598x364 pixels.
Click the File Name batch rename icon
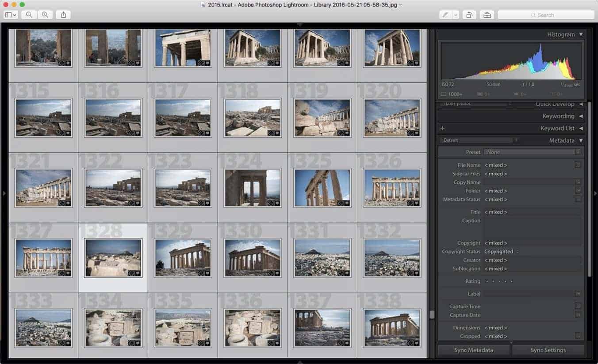point(578,165)
